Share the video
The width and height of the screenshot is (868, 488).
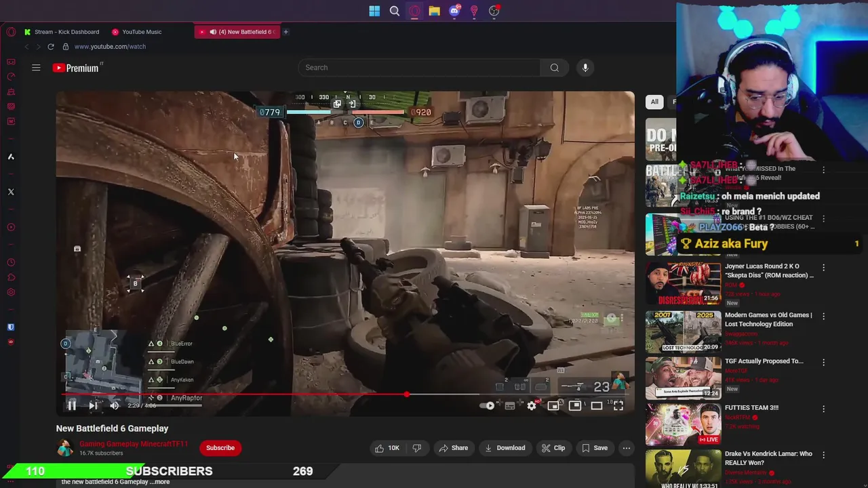click(x=453, y=447)
